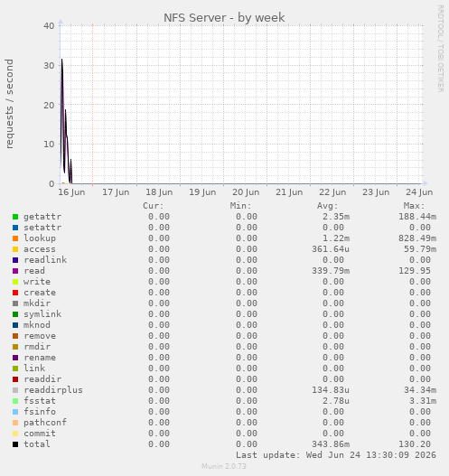Click the 'Avg:' column header
Image resolution: width=449 pixels, height=476 pixels.
click(x=328, y=206)
